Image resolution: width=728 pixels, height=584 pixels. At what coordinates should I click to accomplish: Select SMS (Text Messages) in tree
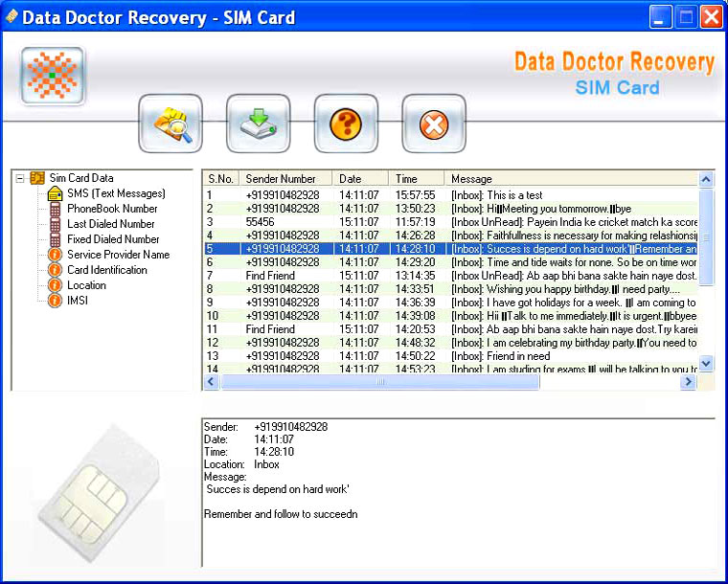(116, 193)
